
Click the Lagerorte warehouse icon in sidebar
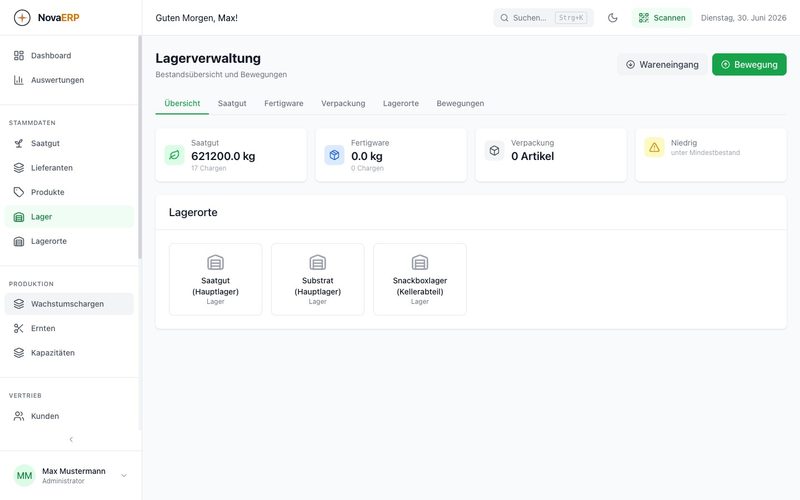(19, 241)
